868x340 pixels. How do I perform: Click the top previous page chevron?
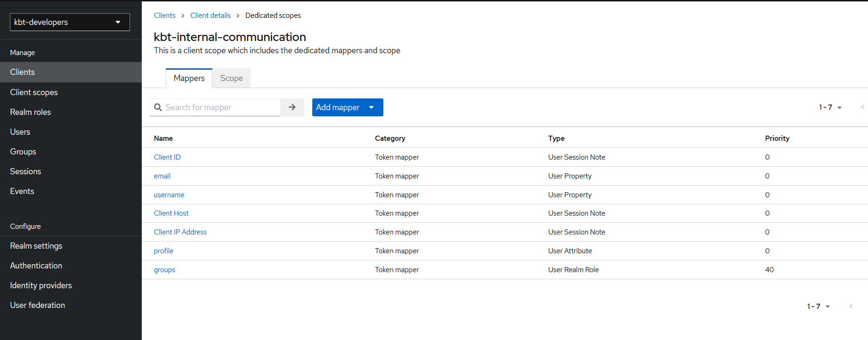862,107
